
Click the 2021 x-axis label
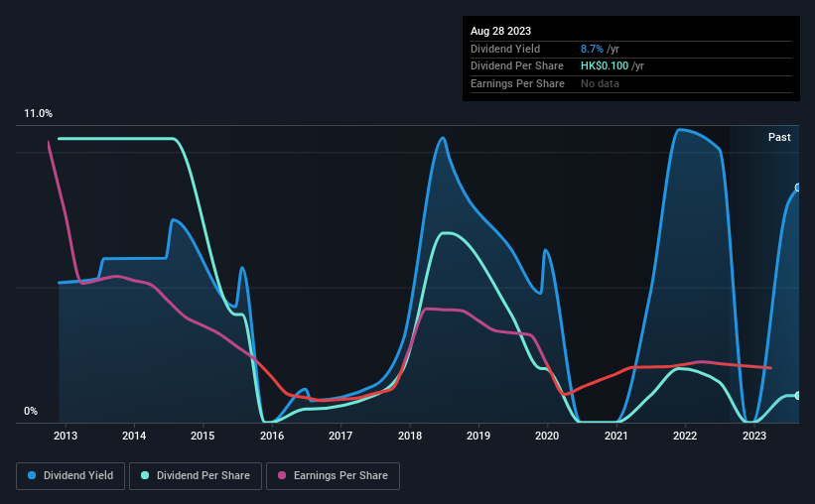point(615,436)
